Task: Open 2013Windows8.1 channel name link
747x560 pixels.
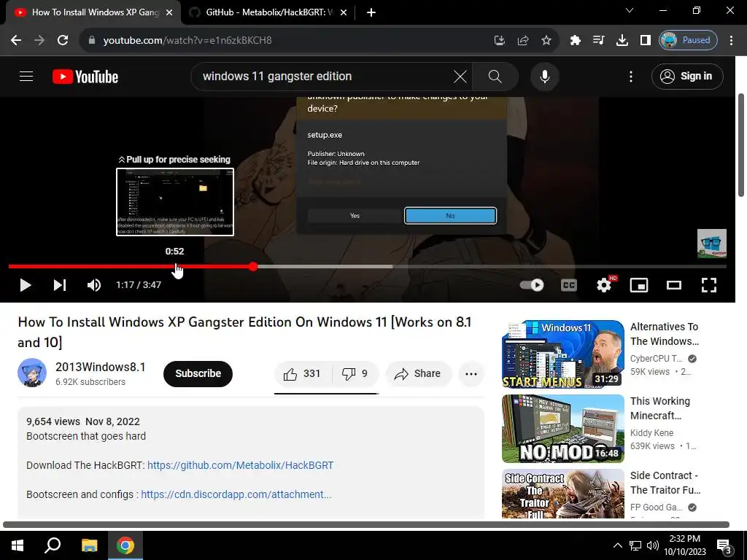Action: point(100,367)
